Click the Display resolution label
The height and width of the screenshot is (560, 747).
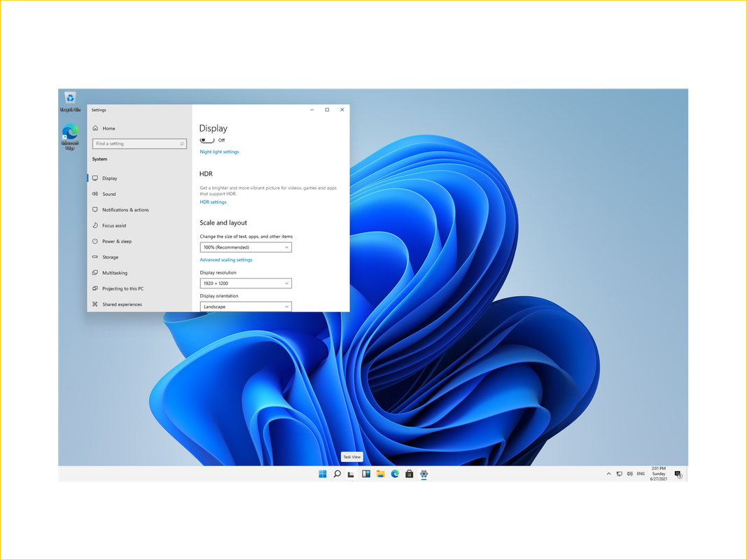click(218, 272)
